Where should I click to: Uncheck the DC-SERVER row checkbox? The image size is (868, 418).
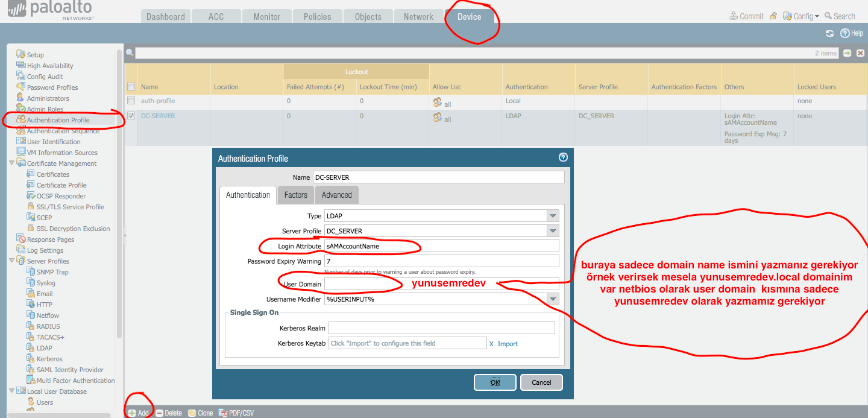131,116
